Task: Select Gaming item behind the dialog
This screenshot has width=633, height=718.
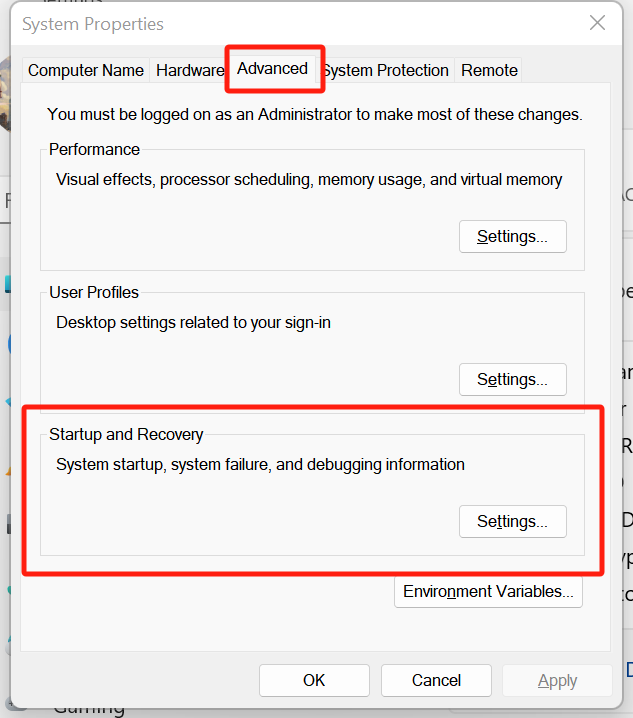Action: tap(90, 709)
